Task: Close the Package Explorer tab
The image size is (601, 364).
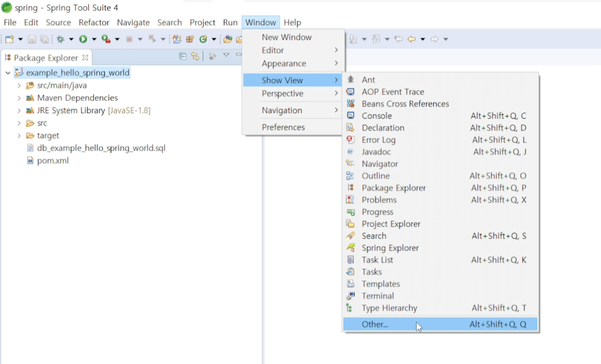Action: click(85, 58)
